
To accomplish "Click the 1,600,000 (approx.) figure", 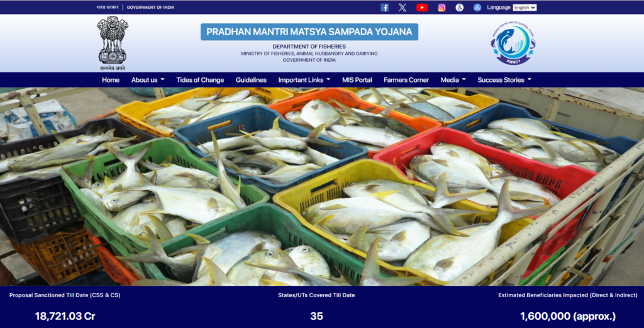I will [x=568, y=316].
